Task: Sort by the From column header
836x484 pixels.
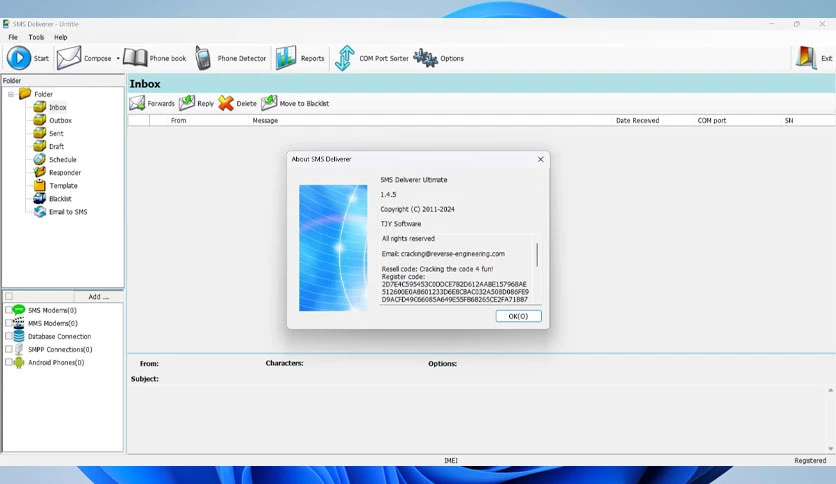Action: point(200,120)
